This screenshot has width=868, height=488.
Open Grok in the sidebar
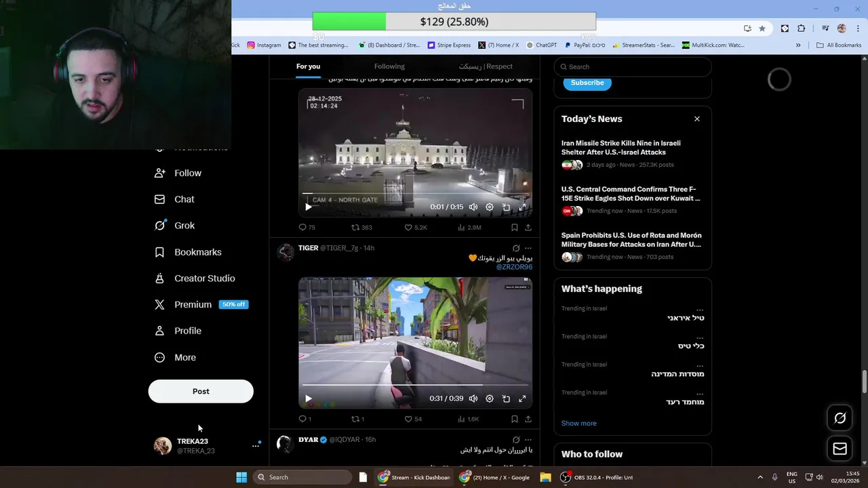175,226
